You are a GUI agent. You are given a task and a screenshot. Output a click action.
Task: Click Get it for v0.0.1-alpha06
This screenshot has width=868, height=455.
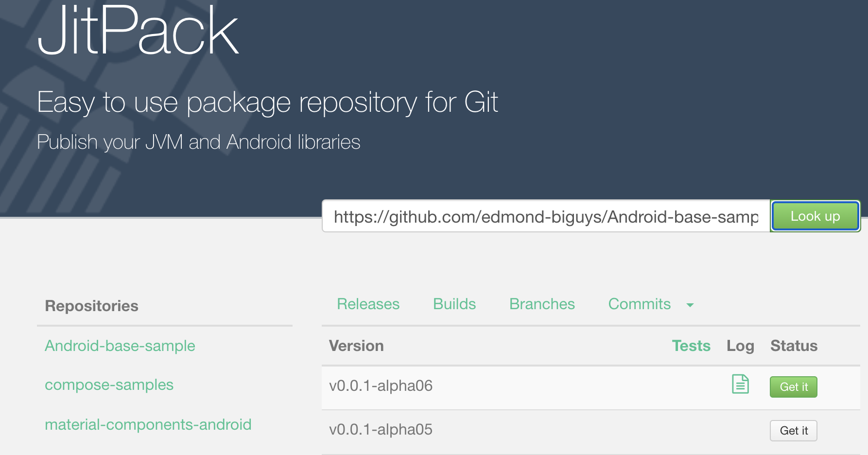pyautogui.click(x=793, y=387)
